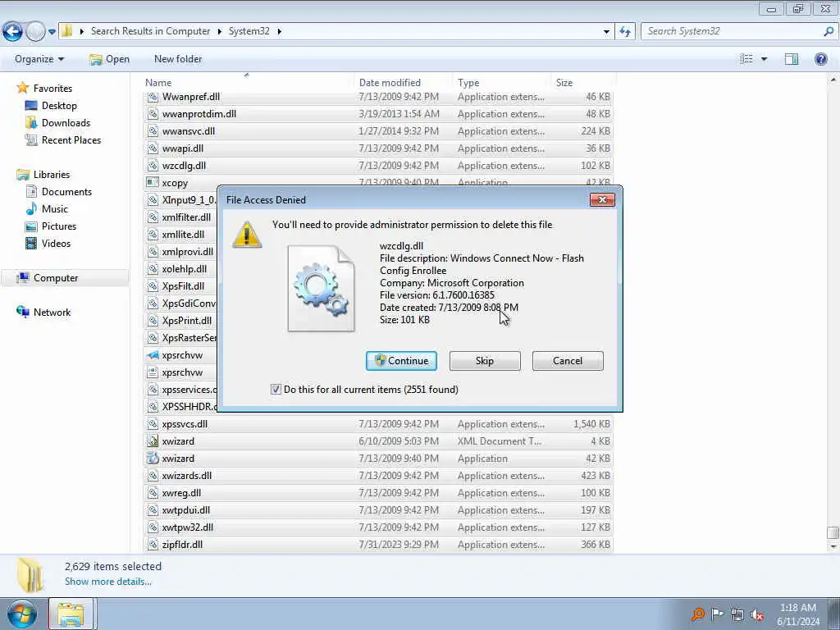Click Continue in File Access Denied dialog
840x630 pixels.
pyautogui.click(x=401, y=361)
